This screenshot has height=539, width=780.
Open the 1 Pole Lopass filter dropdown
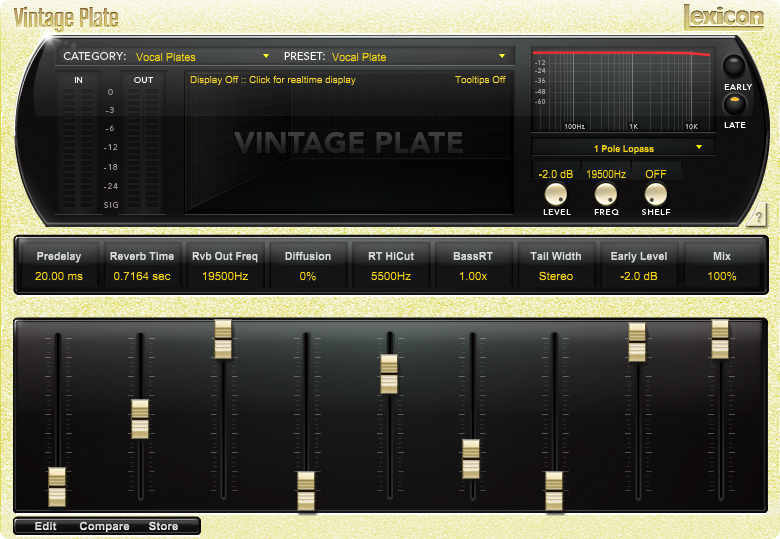623,148
